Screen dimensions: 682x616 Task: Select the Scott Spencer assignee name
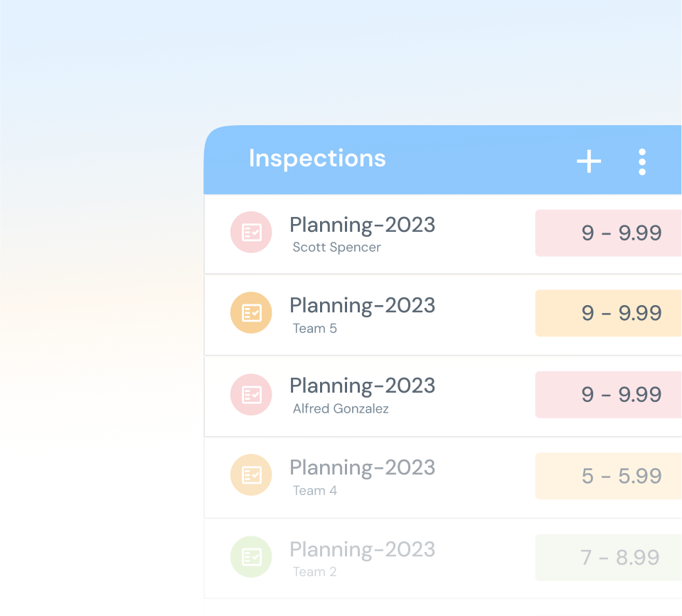click(336, 247)
